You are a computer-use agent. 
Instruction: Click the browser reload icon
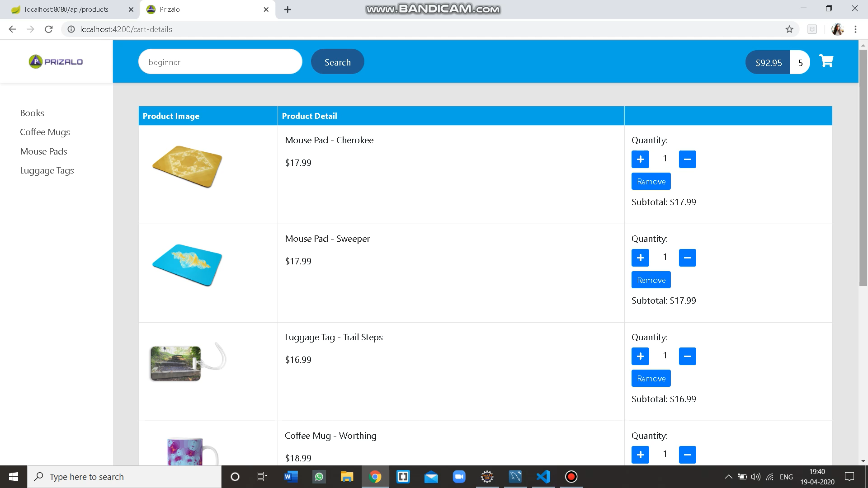coord(49,29)
